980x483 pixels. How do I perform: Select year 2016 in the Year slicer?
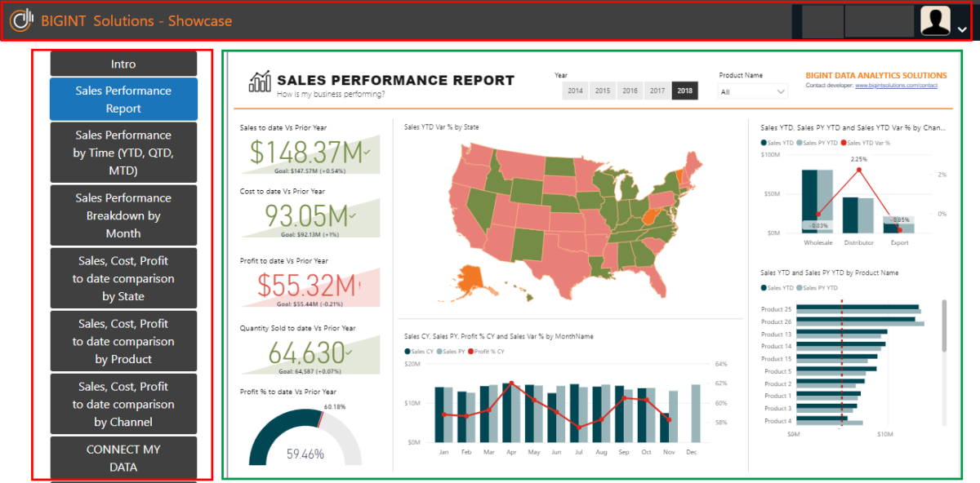click(630, 91)
